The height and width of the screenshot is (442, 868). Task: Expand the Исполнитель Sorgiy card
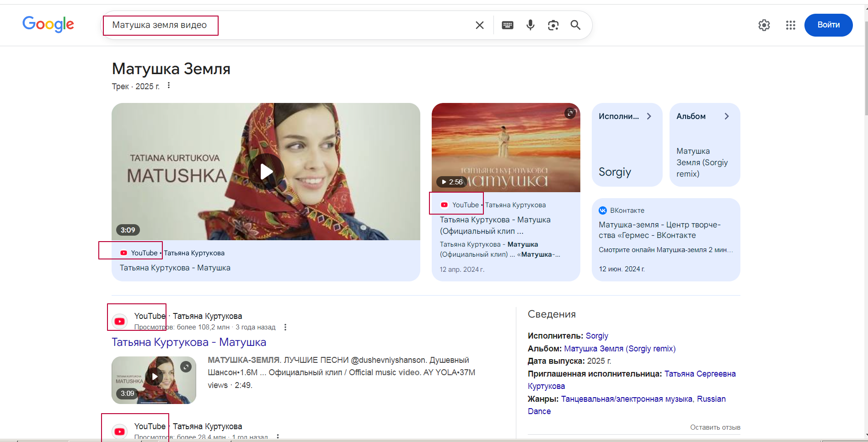[648, 116]
